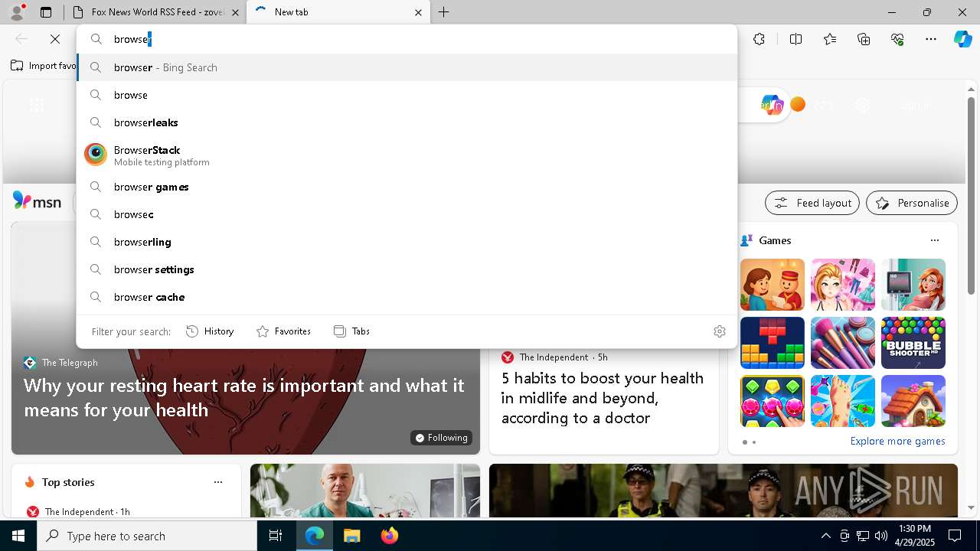Open Top stories more options

click(218, 482)
